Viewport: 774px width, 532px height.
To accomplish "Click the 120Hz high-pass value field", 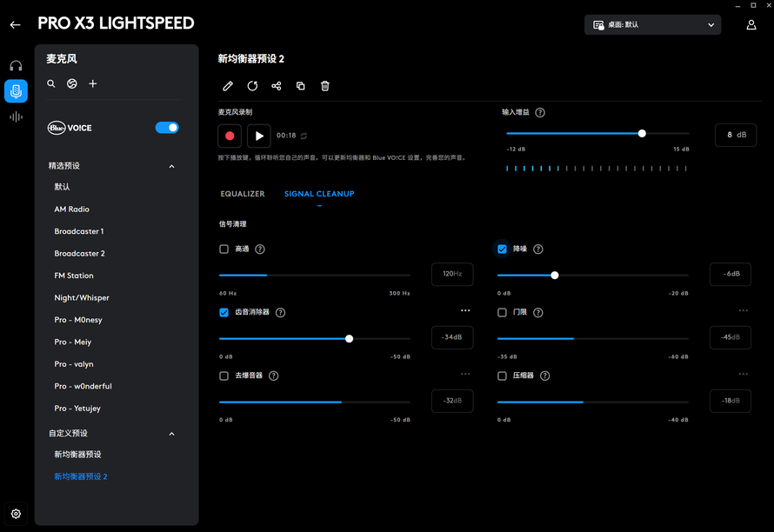I will tap(452, 274).
